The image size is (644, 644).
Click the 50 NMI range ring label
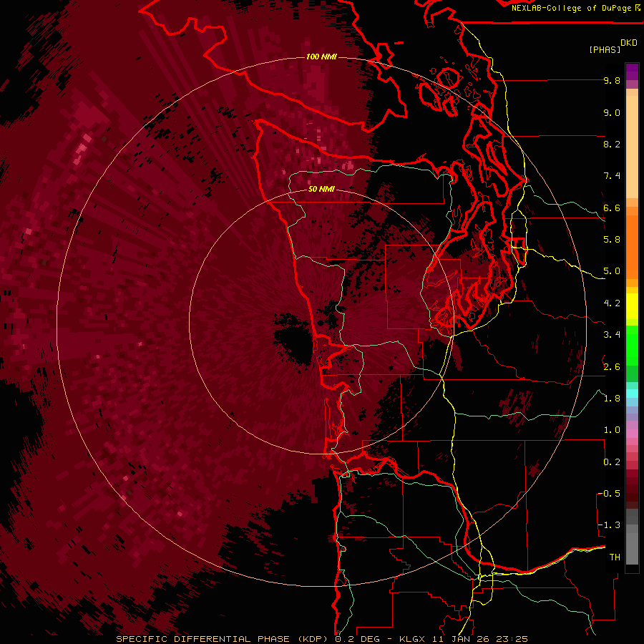(321, 189)
